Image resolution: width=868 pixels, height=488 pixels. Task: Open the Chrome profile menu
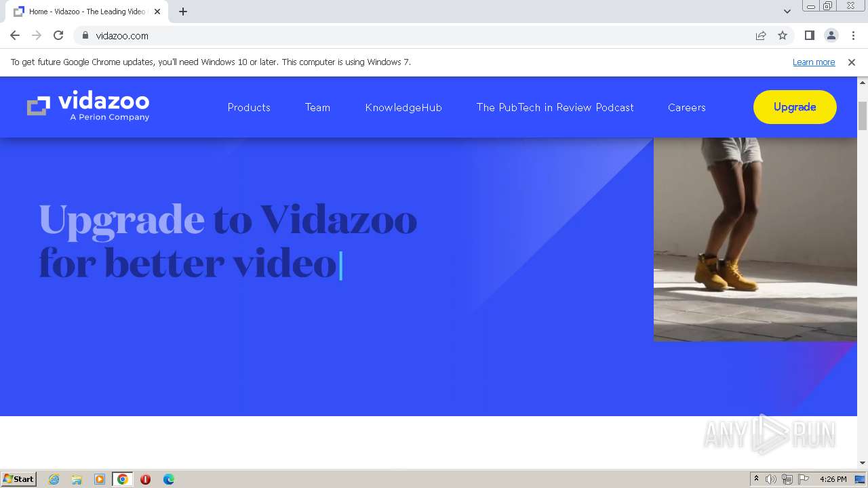point(831,35)
